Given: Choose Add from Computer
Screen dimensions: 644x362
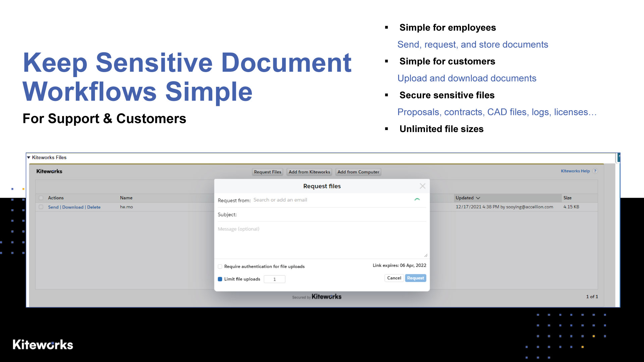Looking at the screenshot, I should pyautogui.click(x=358, y=172).
